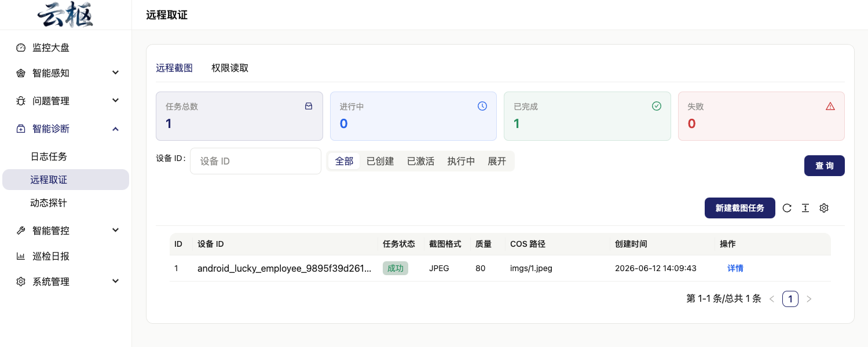Viewport: 868px width, 347px height.
Task: Click the 2026-06-12 14:09:43 timestamp
Action: pyautogui.click(x=655, y=268)
